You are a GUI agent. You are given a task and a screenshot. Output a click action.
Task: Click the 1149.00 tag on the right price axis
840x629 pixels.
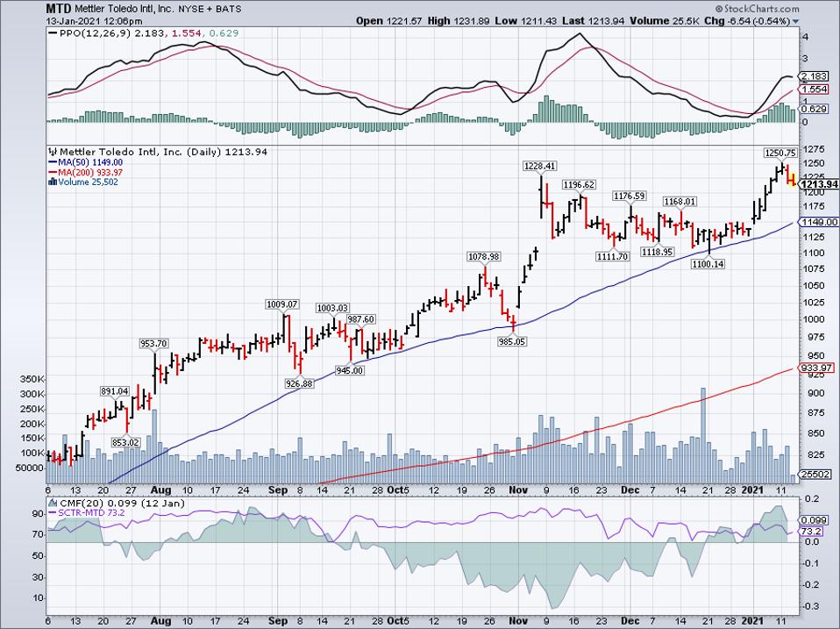click(x=819, y=222)
